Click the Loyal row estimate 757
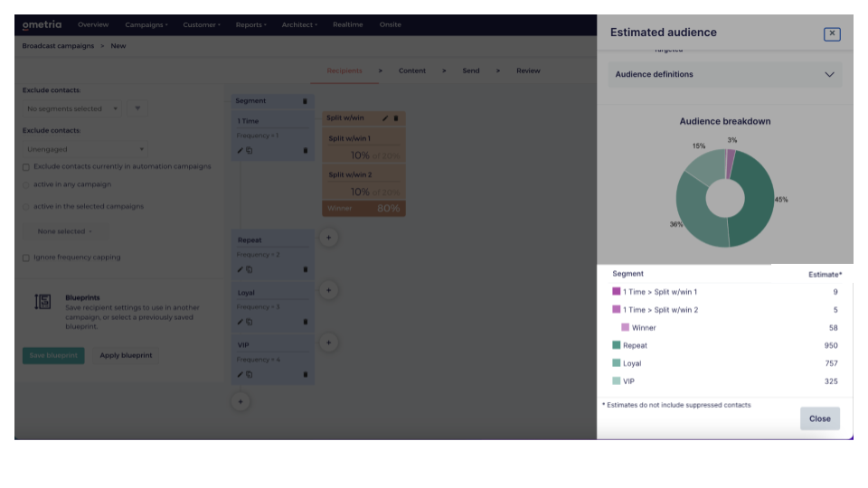Screen dimensions: 868x488 831,363
